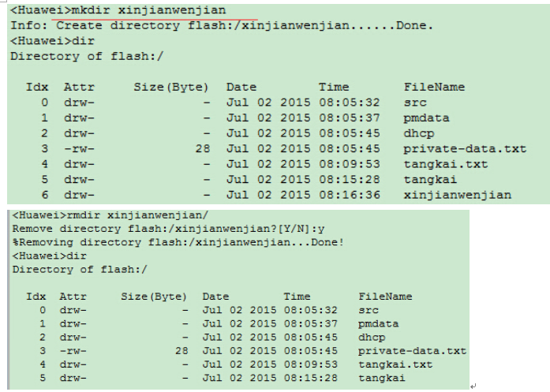Click the pmdata directory in the listing after rmdir
This screenshot has width=550, height=392.
pos(378,323)
